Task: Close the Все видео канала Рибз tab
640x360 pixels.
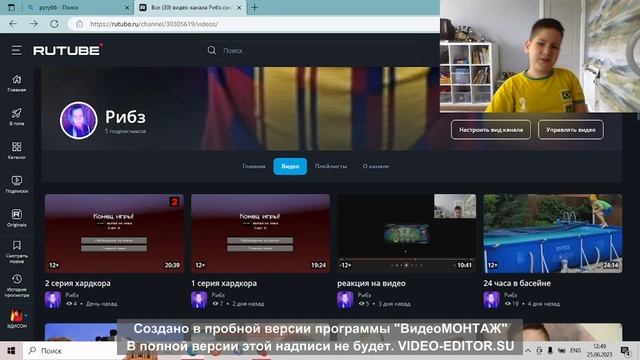Action: click(x=239, y=7)
